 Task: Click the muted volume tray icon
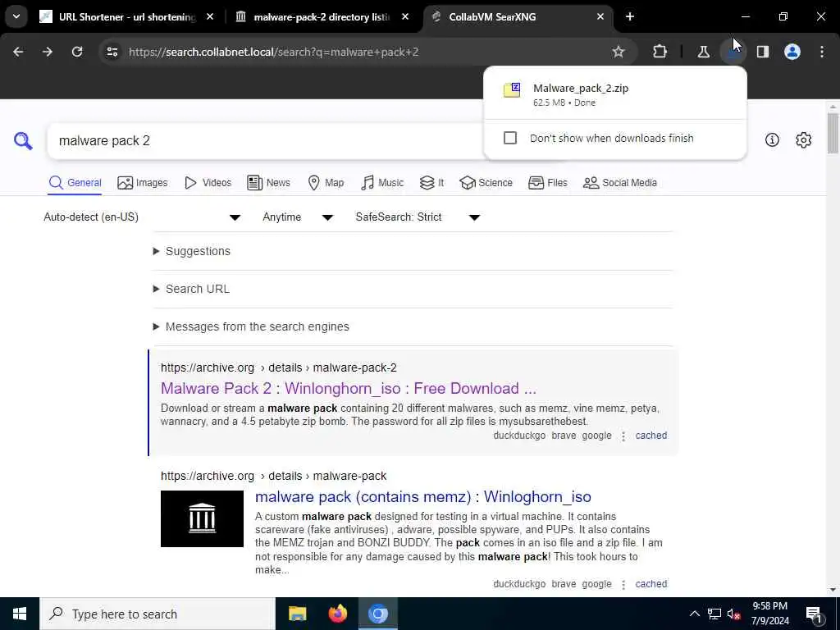click(734, 614)
